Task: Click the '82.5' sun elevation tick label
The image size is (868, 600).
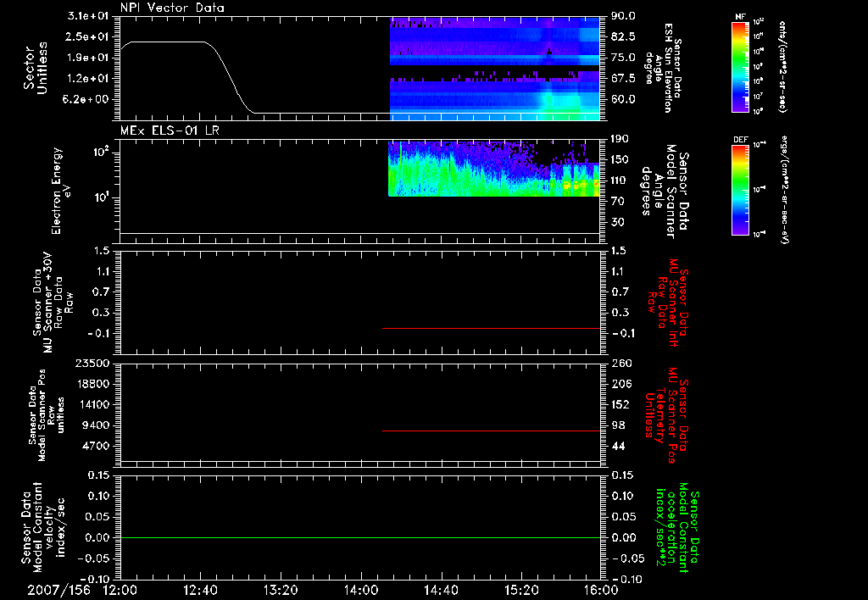Action: pos(623,36)
